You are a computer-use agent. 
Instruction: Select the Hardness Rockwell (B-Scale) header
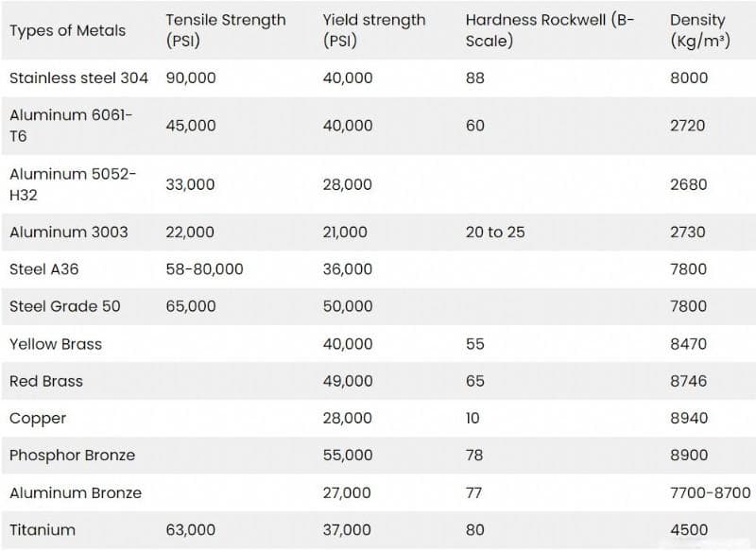tap(550, 30)
